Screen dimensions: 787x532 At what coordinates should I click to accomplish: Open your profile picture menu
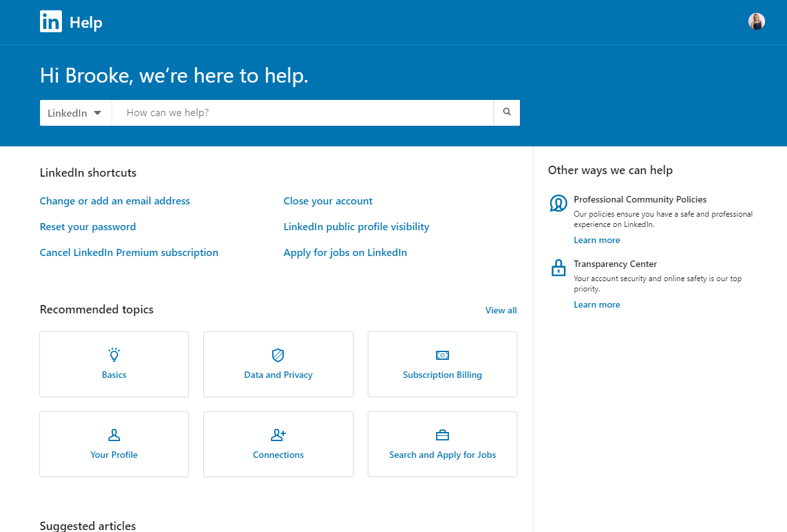click(756, 21)
